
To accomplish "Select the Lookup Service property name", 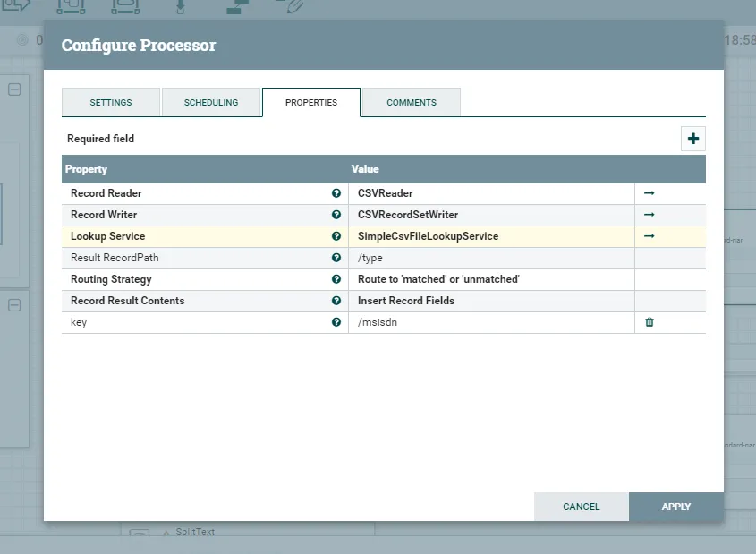I will tap(107, 236).
